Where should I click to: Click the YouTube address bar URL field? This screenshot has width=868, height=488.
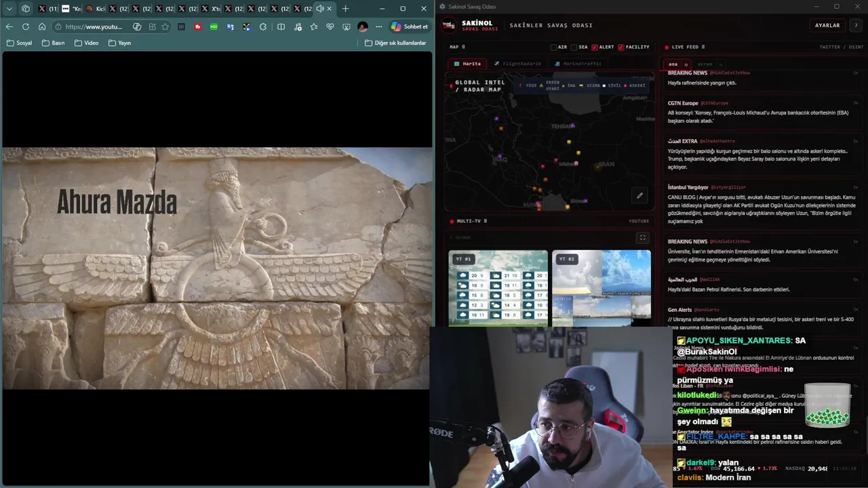tap(94, 26)
